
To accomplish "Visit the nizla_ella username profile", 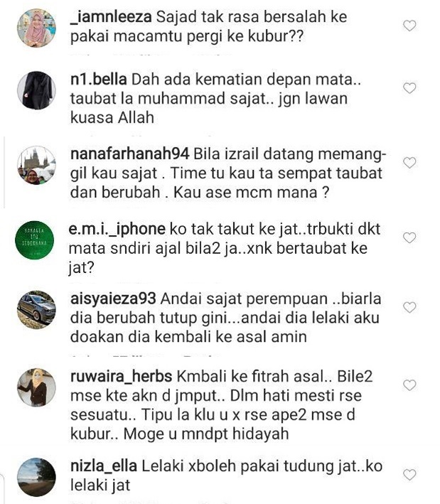I will click(x=104, y=466).
